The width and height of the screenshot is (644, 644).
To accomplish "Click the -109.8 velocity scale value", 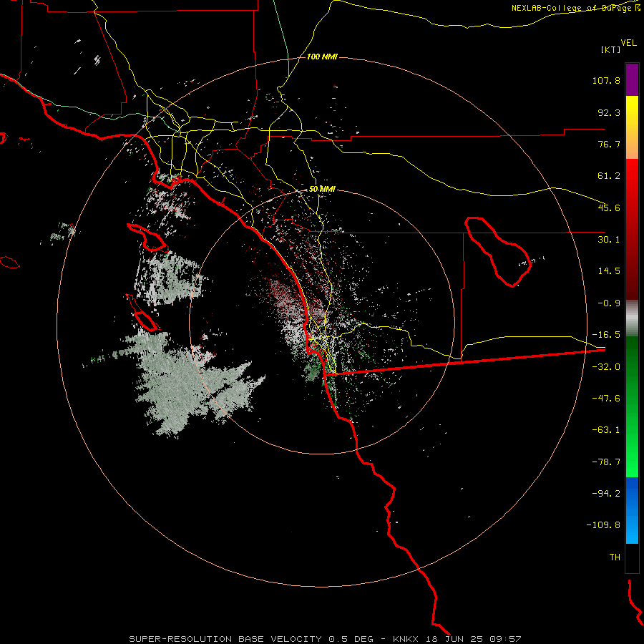I will pos(603,525).
